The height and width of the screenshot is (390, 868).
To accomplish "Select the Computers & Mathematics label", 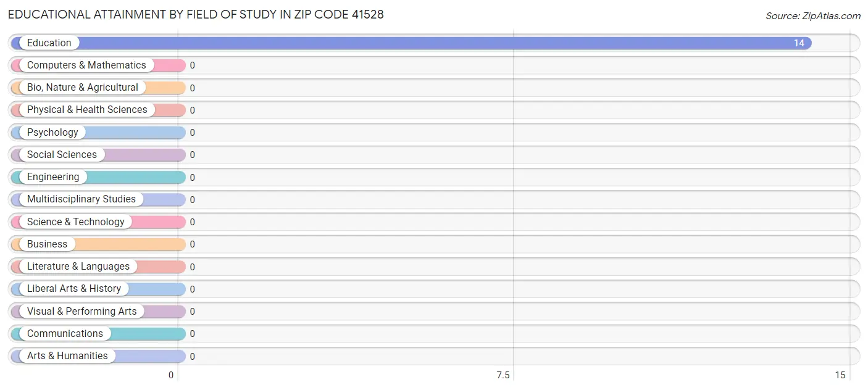I will coord(86,65).
